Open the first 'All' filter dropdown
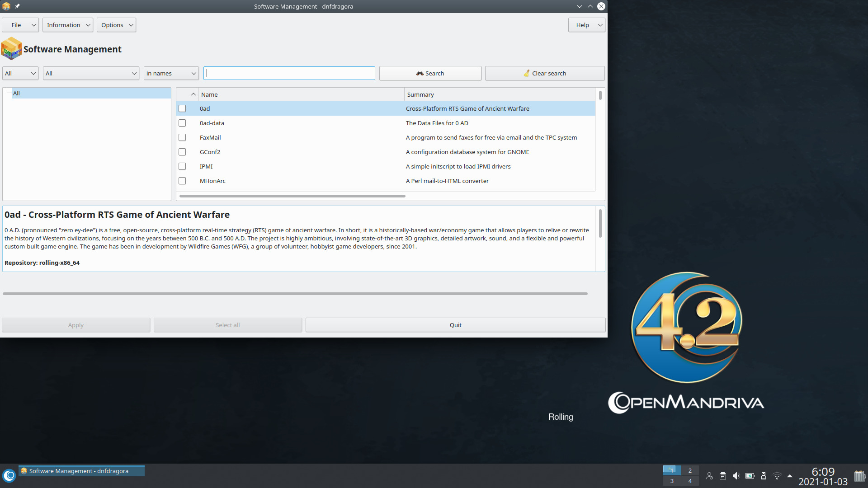 click(20, 73)
